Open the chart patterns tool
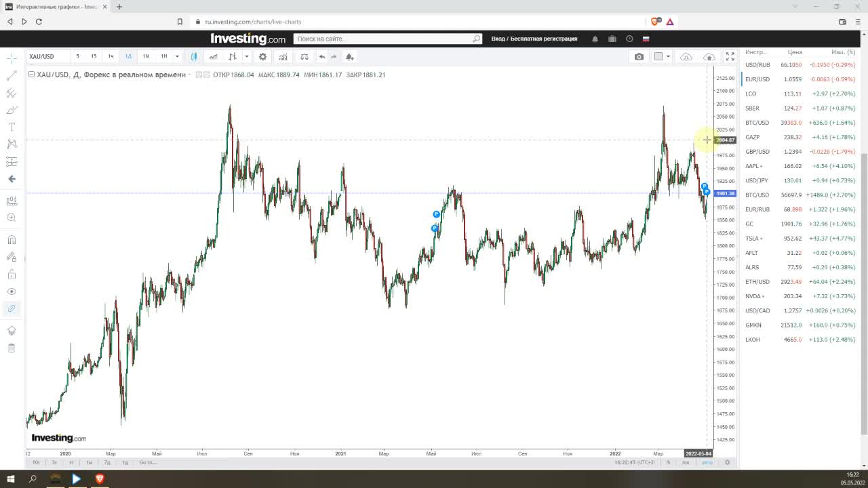This screenshot has height=488, width=868. click(x=12, y=144)
